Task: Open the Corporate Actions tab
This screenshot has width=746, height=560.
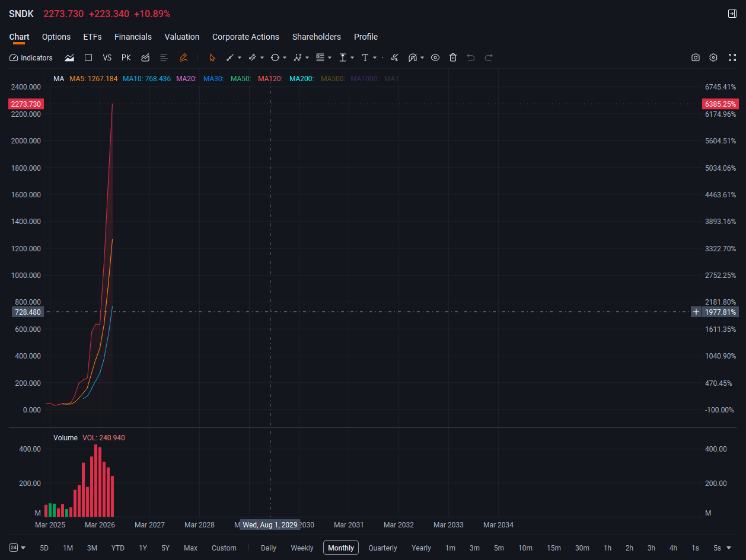Action: click(246, 37)
